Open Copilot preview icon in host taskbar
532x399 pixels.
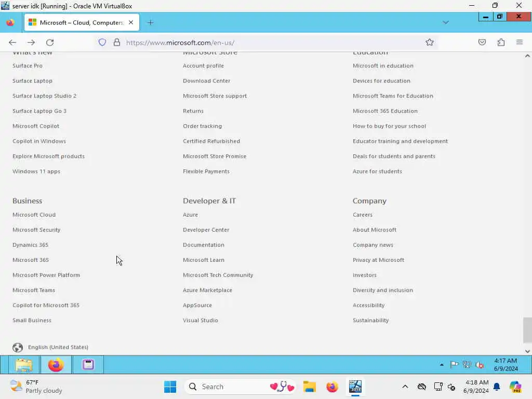(515, 387)
